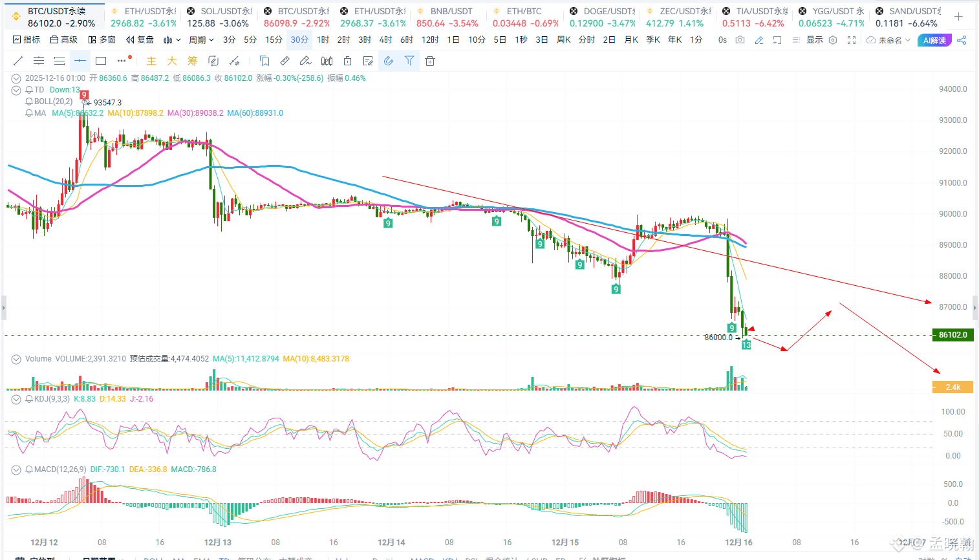This screenshot has width=979, height=560.
Task: Toggle BOLL visibility eye icon
Action: [x=87, y=102]
